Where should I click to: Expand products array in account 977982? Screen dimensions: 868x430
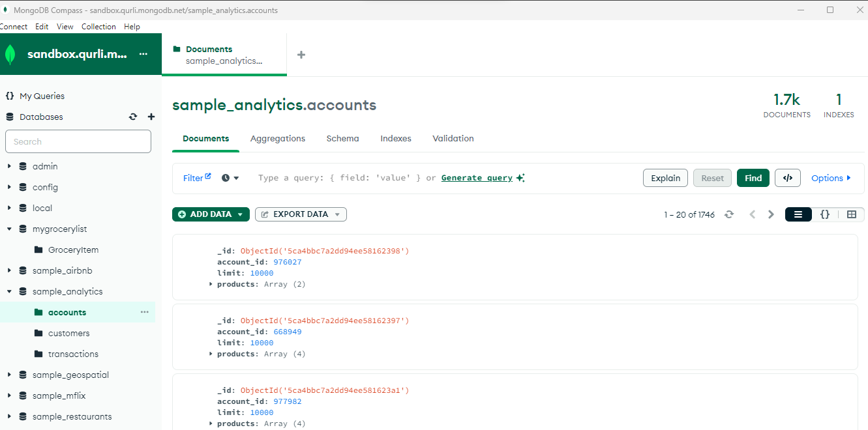(211, 423)
